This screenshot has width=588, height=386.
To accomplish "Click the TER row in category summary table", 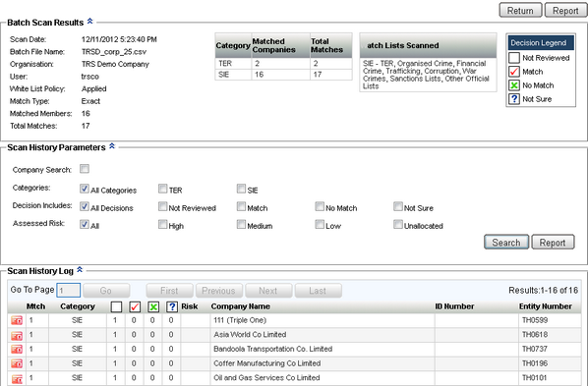I will point(283,63).
